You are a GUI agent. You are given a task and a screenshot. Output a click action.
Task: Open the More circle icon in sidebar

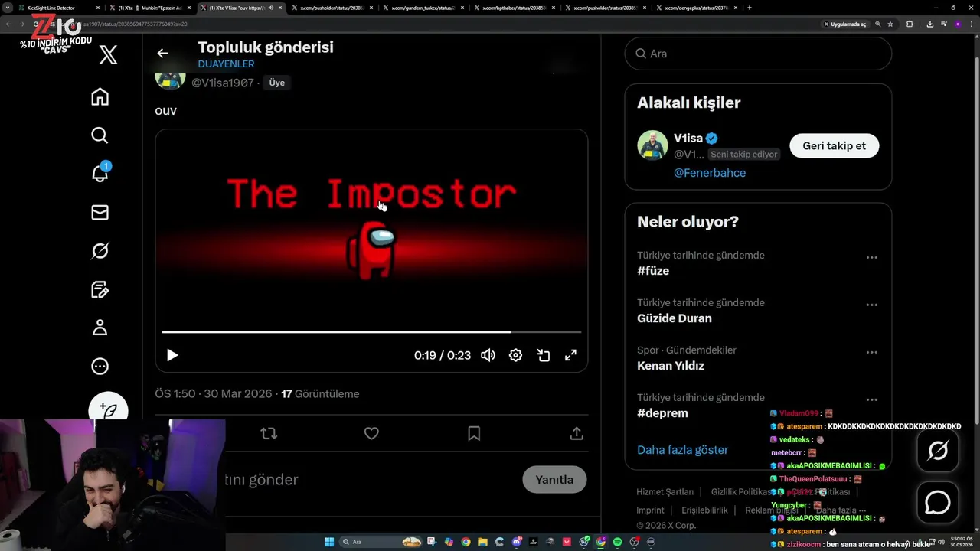[100, 367]
